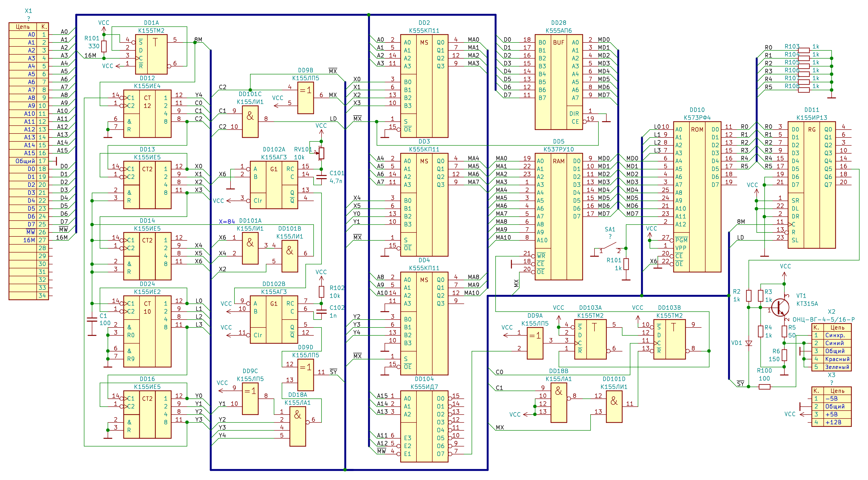
Task: Select the DD24 K155ИЕ2 counter block
Action: point(147,331)
